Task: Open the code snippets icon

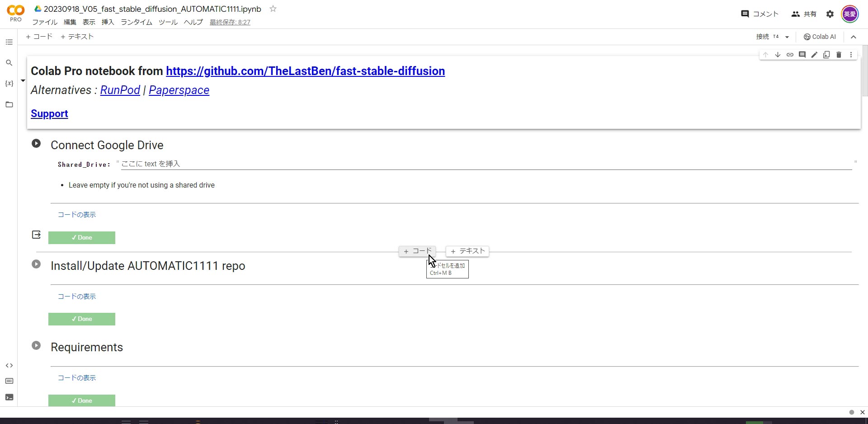Action: (9, 365)
